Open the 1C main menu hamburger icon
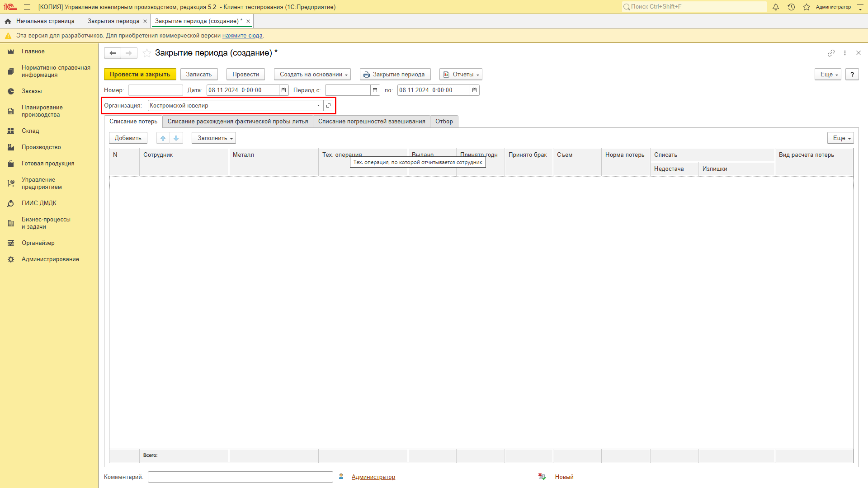Screen dimensions: 868x488 pyautogui.click(x=27, y=7)
